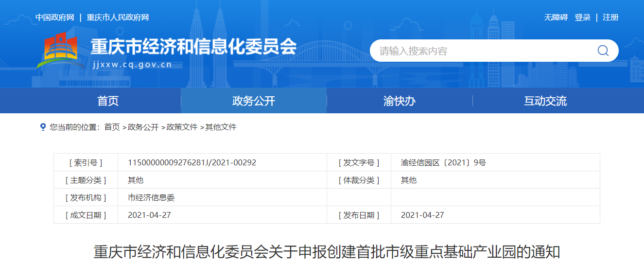Click the index number 11500000009276281J/2021-00292
This screenshot has height=265, width=644.
192,162
